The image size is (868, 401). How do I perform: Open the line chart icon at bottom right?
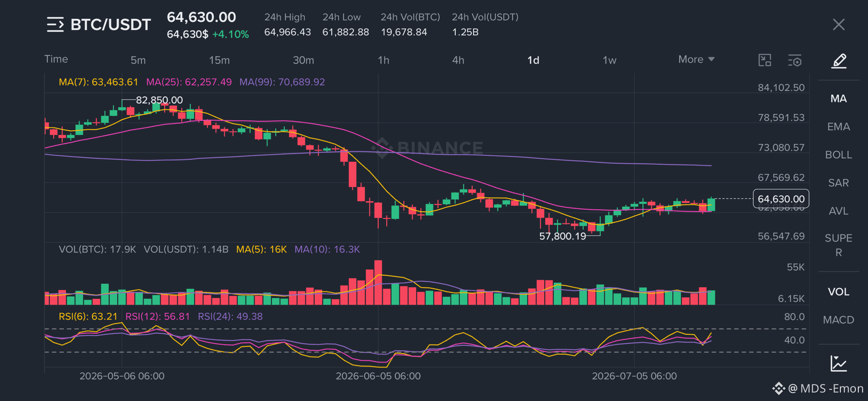pos(838,363)
